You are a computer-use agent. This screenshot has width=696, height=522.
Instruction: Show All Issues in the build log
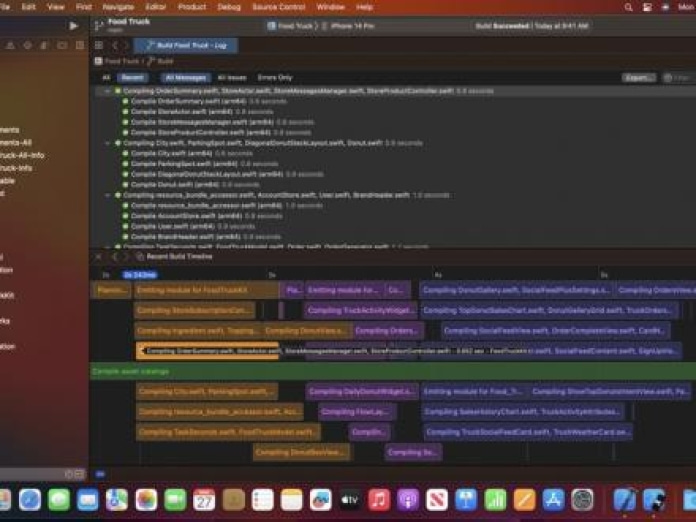coord(232,78)
